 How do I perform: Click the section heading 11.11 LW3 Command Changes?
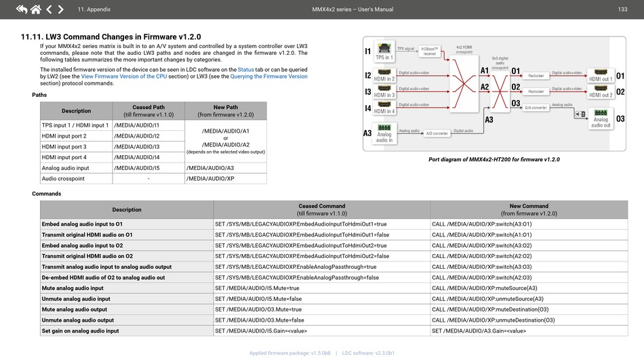pos(111,37)
